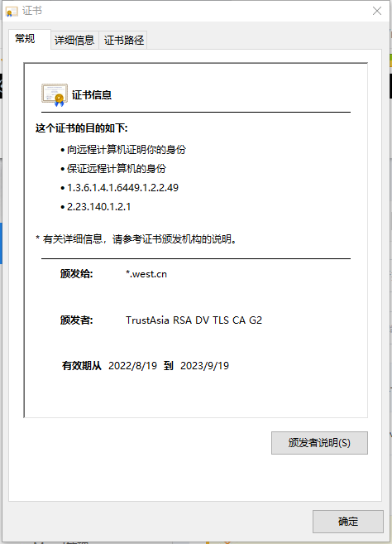Click the 颁发者 label
The image size is (392, 544).
[x=77, y=320]
